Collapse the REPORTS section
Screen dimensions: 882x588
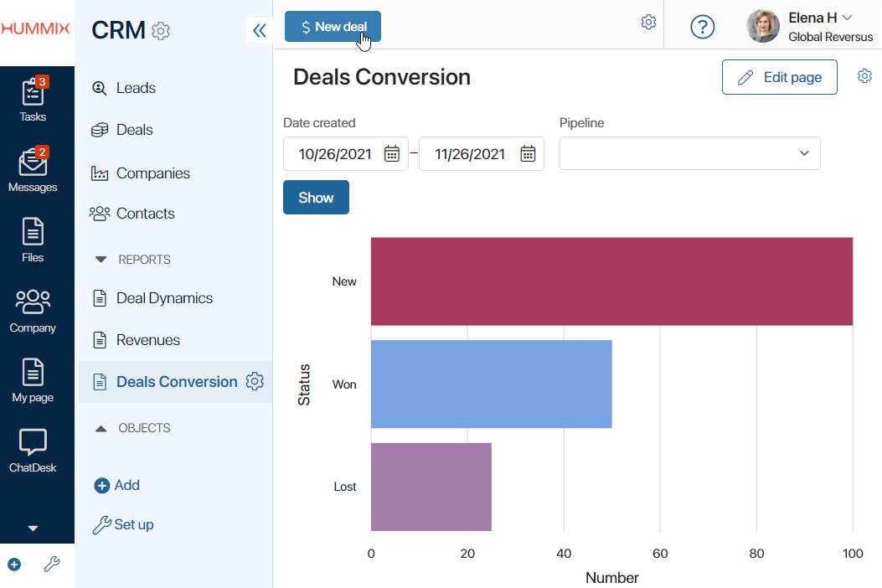click(x=101, y=260)
